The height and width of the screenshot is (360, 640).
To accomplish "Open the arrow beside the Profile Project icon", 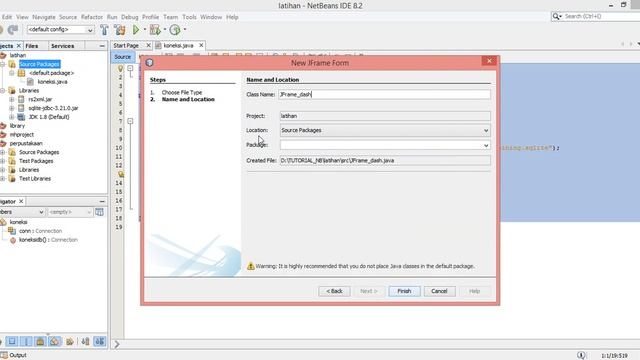I will point(184,29).
